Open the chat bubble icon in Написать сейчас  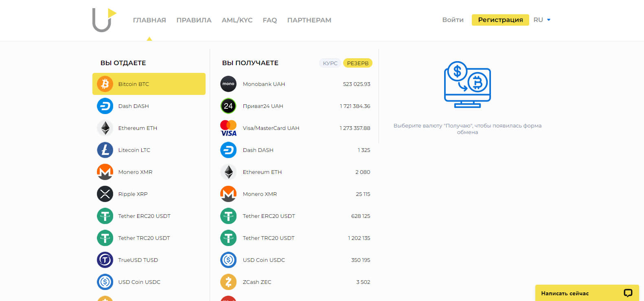point(628,293)
